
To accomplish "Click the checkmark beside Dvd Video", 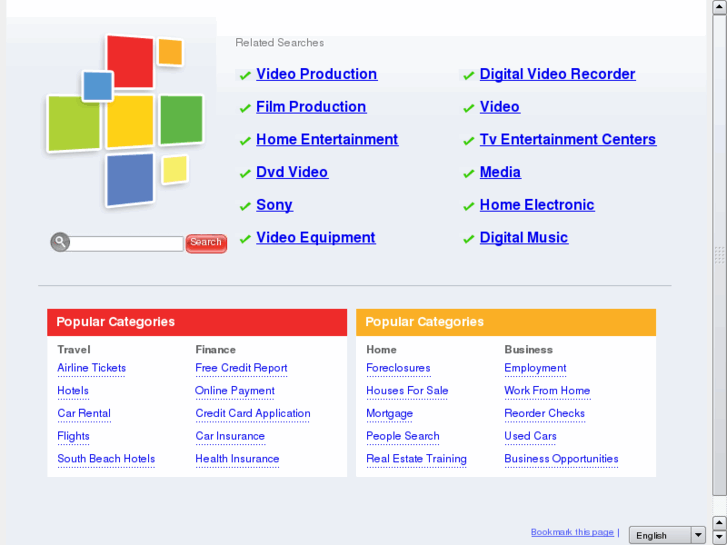I will pyautogui.click(x=245, y=173).
